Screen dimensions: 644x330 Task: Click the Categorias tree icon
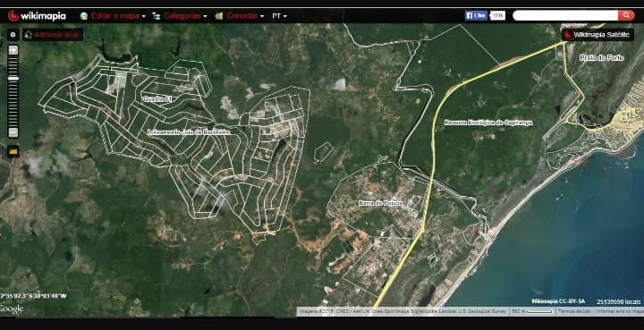coord(156,16)
